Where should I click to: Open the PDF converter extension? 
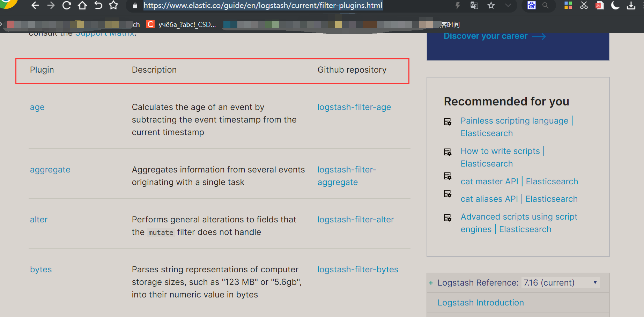[x=599, y=6]
